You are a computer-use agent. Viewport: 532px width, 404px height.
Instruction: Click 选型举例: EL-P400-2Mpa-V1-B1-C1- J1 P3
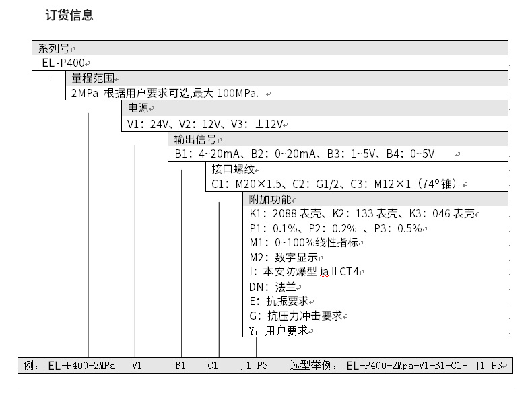coord(395,366)
